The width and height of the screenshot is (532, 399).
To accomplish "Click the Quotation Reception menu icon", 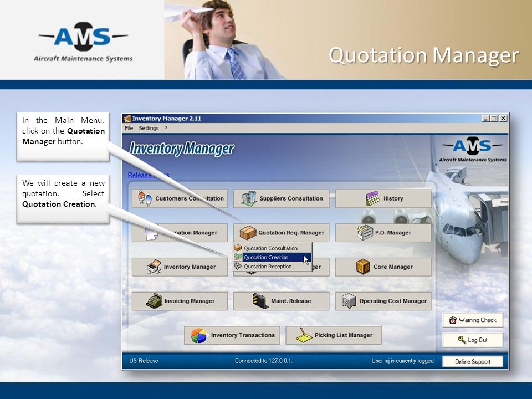I will click(238, 267).
